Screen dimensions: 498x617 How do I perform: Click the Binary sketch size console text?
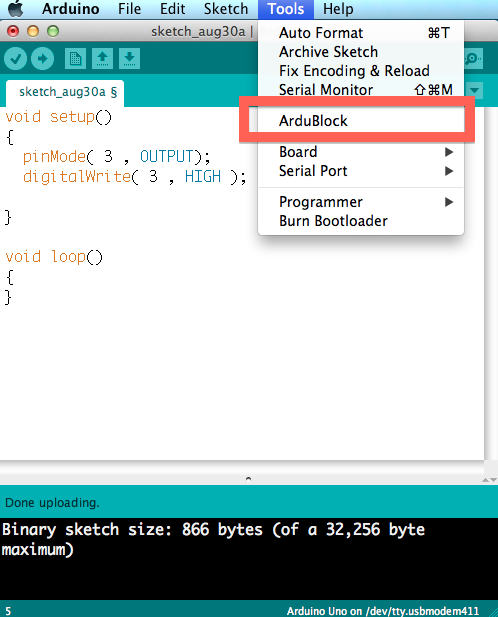(214, 539)
